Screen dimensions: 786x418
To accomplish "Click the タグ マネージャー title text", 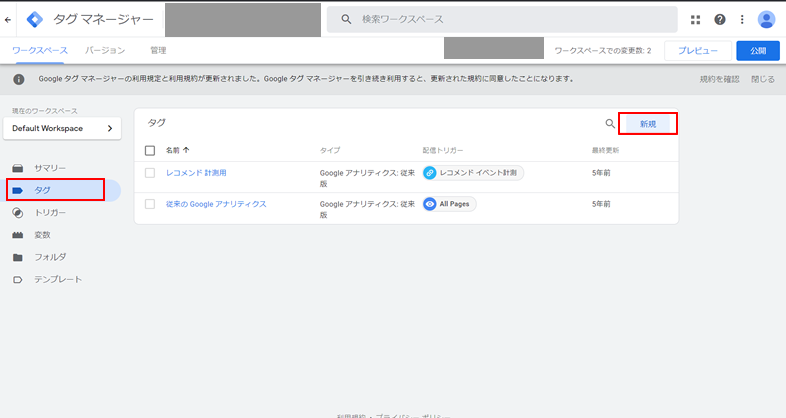I will point(103,20).
